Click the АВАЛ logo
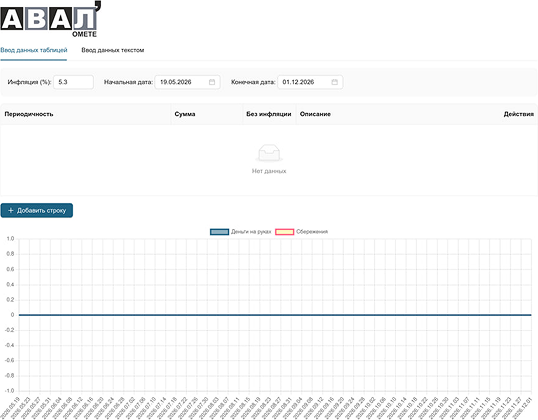 [x=50, y=19]
